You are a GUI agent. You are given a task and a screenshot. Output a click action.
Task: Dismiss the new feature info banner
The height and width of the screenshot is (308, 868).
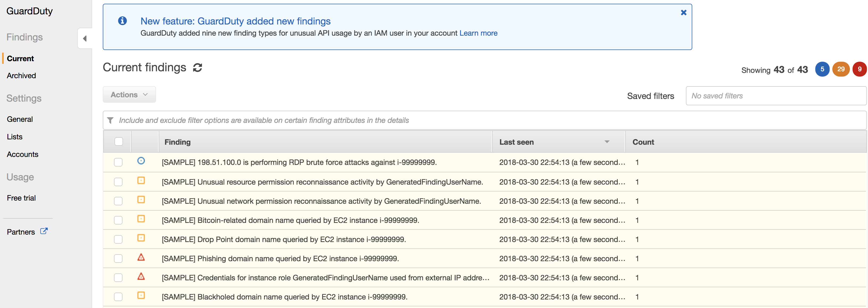coord(683,13)
